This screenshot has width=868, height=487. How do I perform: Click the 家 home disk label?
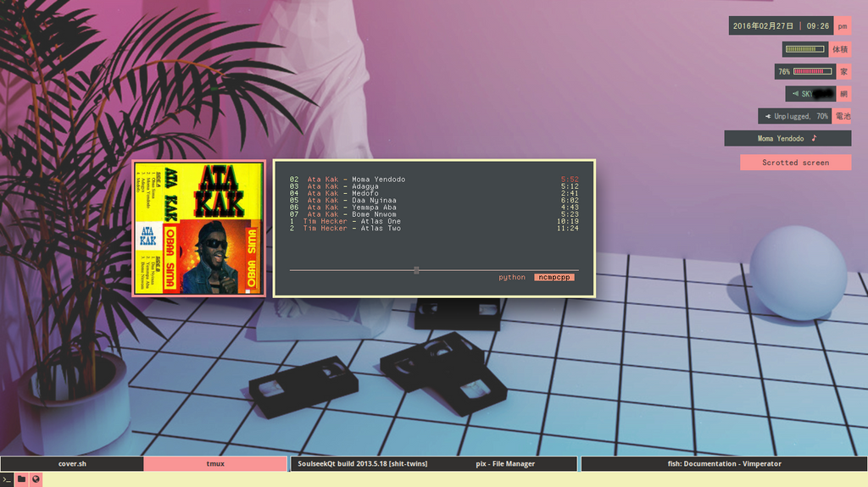point(843,71)
